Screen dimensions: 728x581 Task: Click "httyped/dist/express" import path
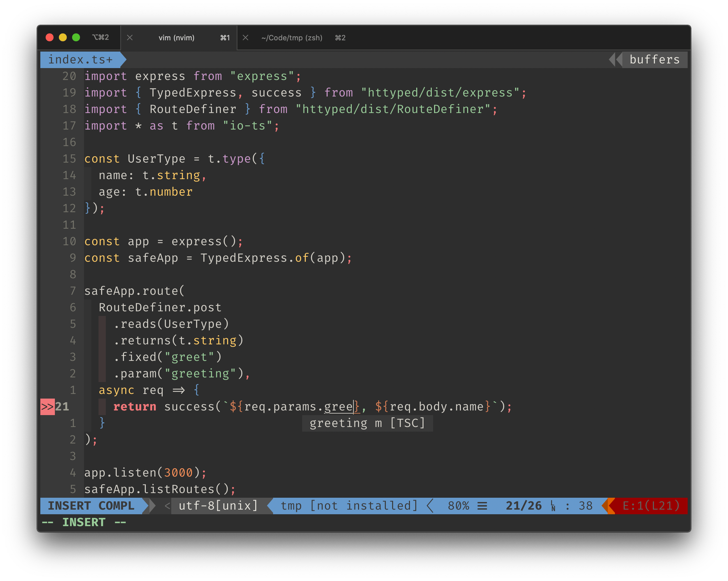(x=440, y=93)
